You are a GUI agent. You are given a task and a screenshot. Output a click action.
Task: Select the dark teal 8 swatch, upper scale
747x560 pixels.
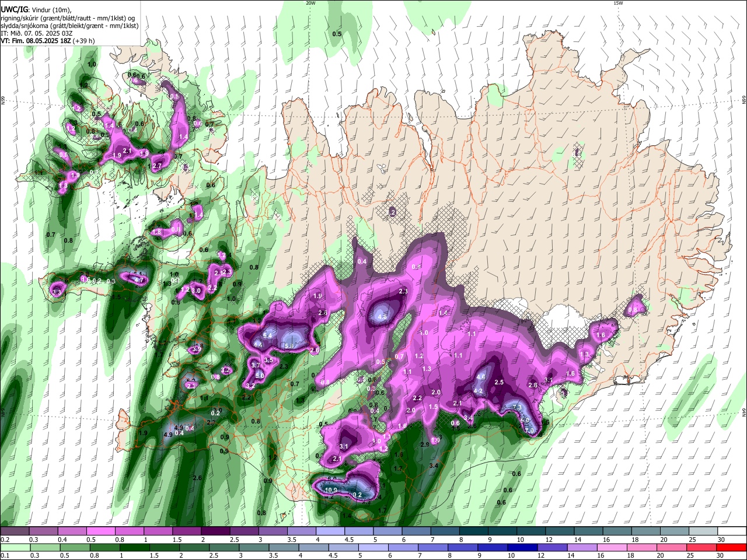point(473,531)
